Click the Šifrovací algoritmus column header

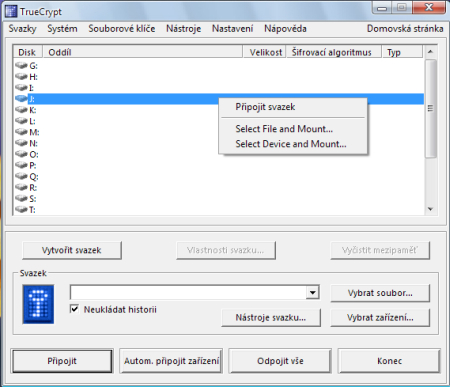pos(334,52)
